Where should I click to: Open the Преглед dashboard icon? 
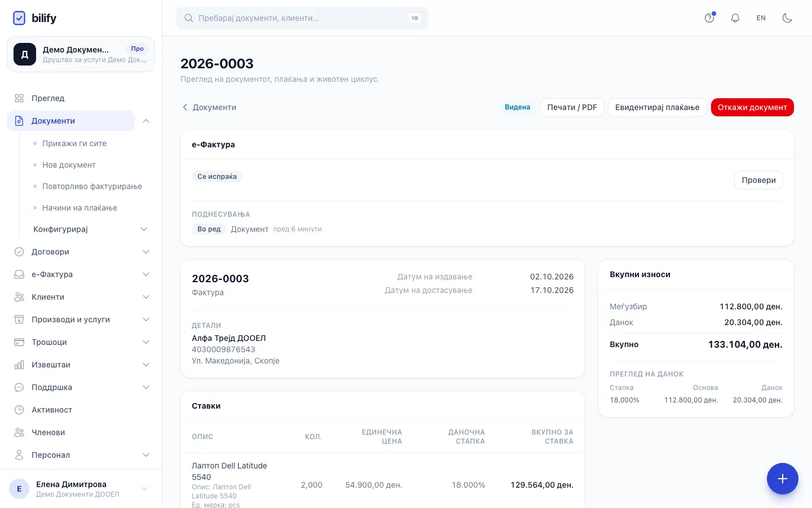click(x=19, y=98)
